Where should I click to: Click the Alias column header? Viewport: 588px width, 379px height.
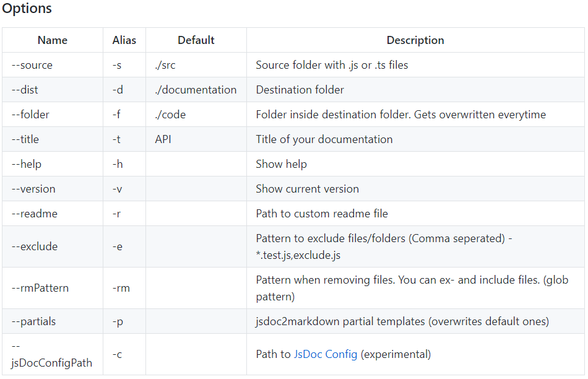click(124, 40)
